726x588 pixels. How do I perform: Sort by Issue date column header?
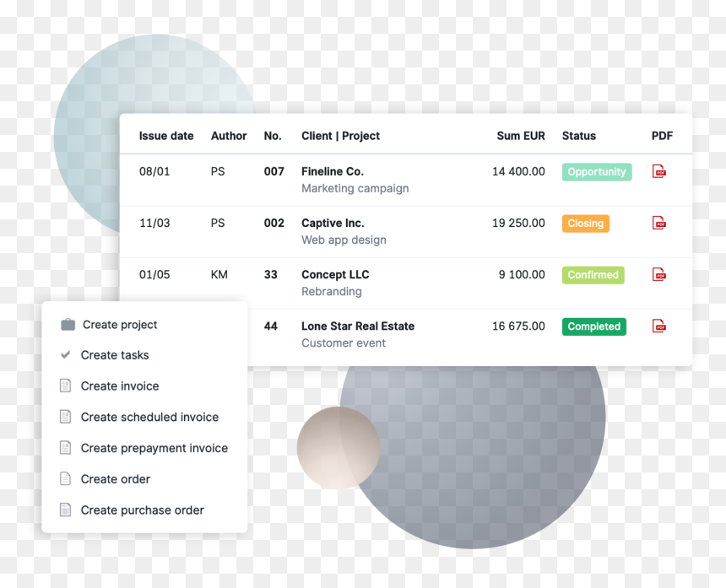pos(166,136)
